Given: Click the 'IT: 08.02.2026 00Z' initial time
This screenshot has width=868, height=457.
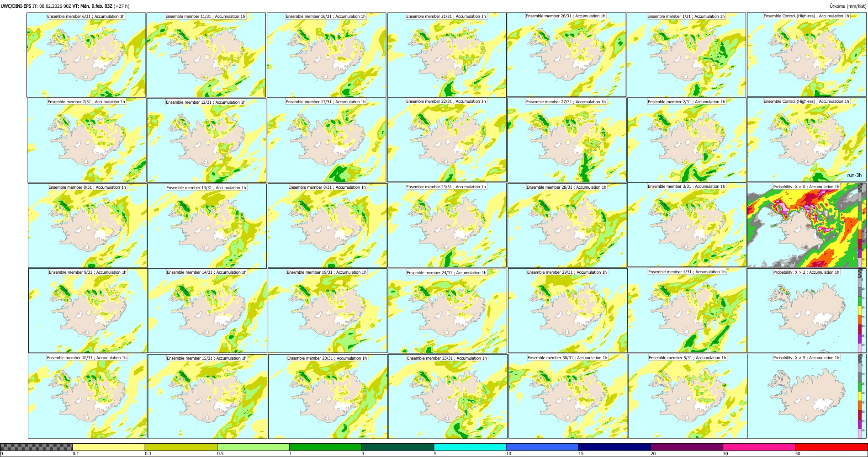Looking at the screenshot, I should coord(52,6).
